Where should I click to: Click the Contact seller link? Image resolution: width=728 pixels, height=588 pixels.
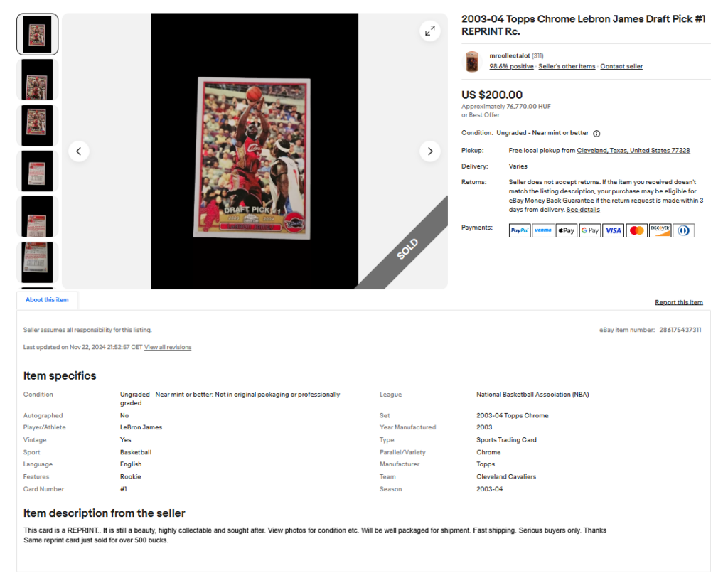click(x=621, y=66)
